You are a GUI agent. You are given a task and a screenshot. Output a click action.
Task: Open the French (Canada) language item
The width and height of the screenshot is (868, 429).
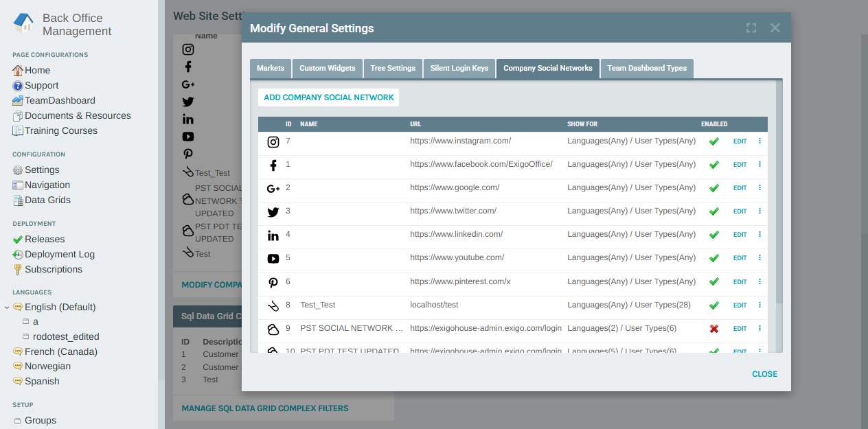click(61, 351)
